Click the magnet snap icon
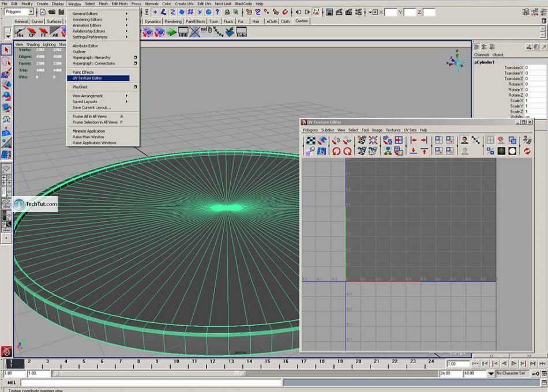 (x=285, y=12)
